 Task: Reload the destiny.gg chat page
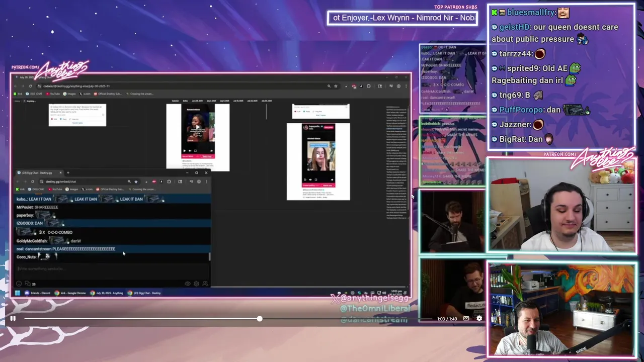pyautogui.click(x=33, y=182)
